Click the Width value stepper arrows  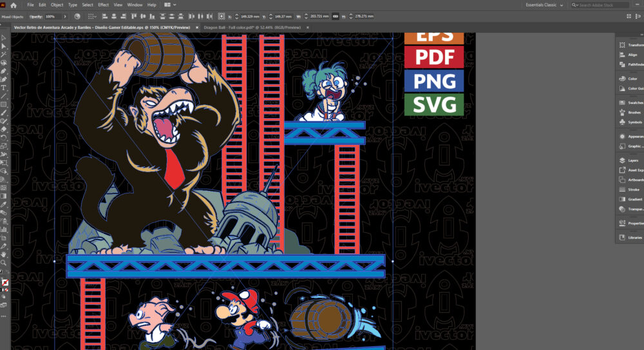[306, 17]
